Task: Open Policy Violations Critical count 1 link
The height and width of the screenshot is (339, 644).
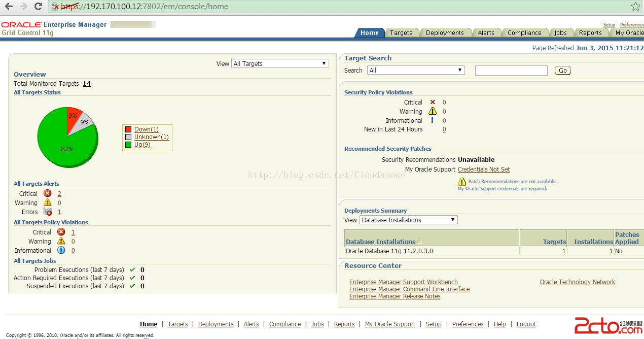Action: [x=73, y=232]
